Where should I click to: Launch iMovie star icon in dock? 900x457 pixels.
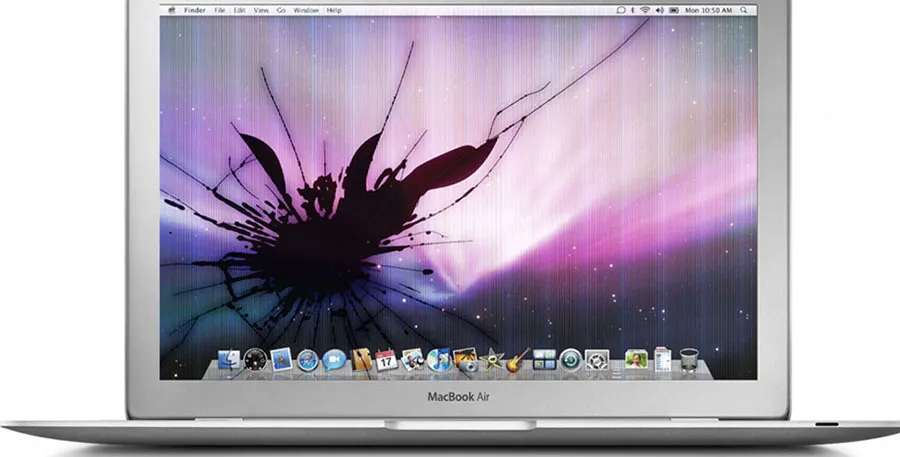coord(492,361)
